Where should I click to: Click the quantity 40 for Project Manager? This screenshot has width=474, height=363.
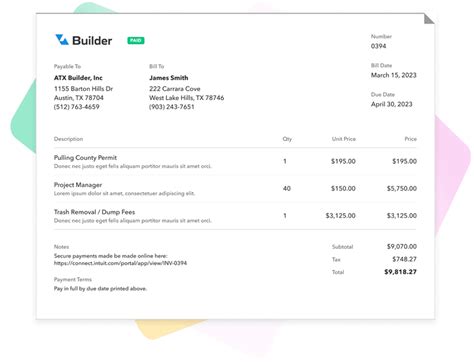287,189
